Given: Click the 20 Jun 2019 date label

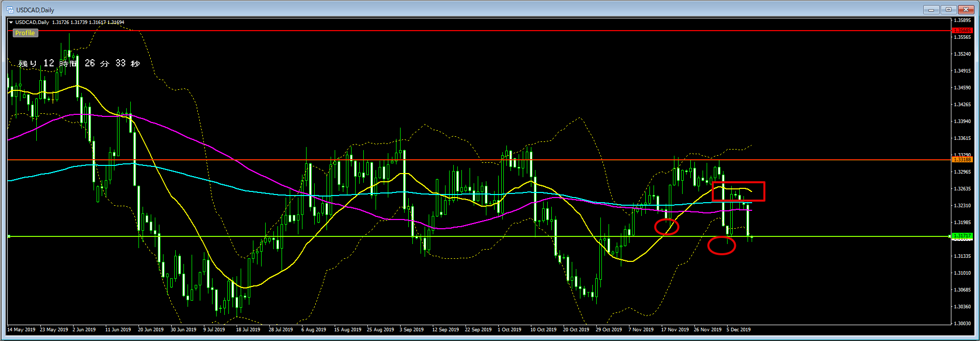Looking at the screenshot, I should click(151, 330).
